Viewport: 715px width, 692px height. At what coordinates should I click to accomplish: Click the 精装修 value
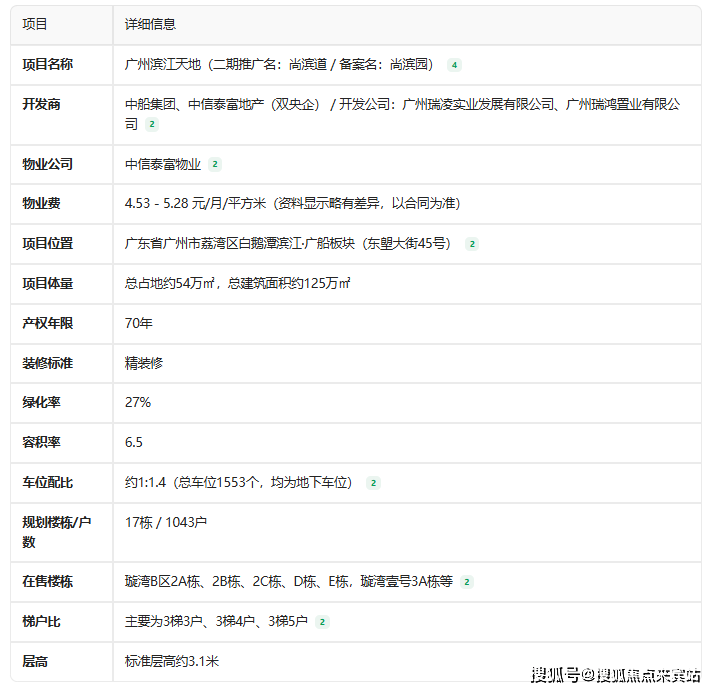(x=144, y=363)
